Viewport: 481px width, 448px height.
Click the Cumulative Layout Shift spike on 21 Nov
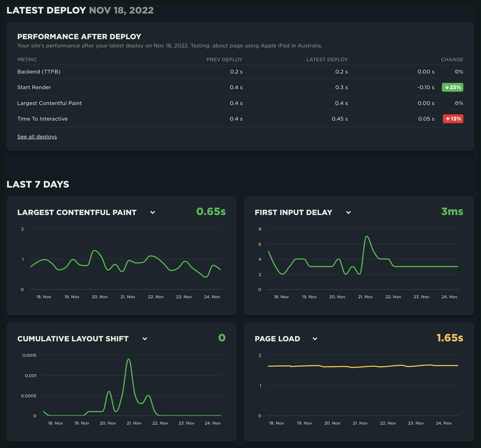coord(129,359)
